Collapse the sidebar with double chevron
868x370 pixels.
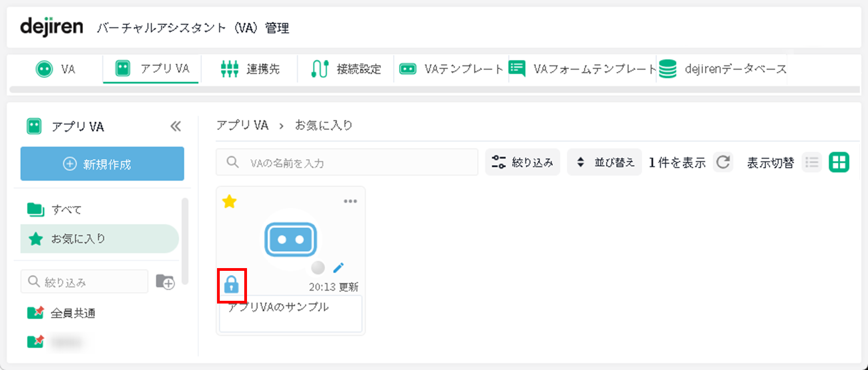[x=175, y=126]
